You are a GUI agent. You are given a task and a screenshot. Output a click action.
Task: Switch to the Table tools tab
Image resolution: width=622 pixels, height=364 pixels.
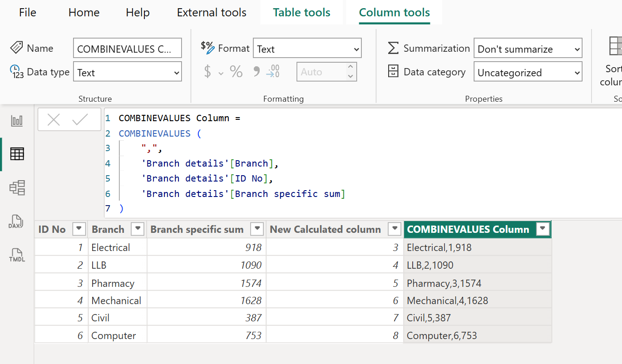click(301, 12)
